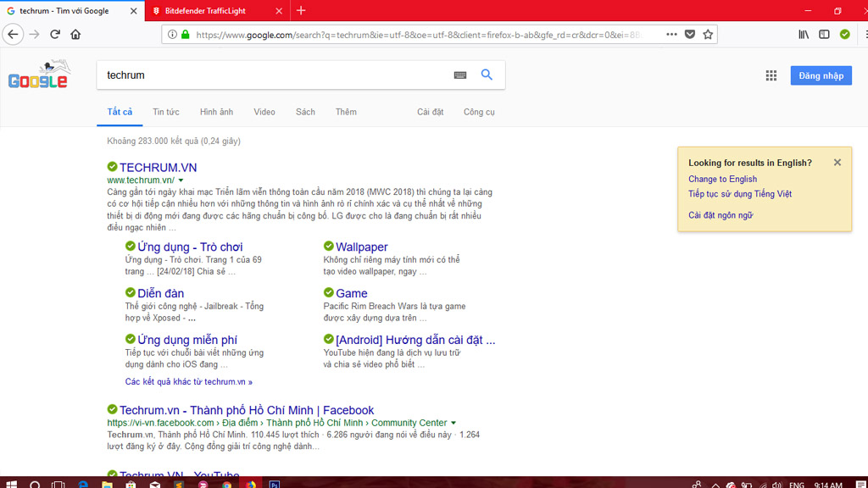The width and height of the screenshot is (868, 488).
Task: Click TrafficLight check icon beside Facebook result
Action: click(x=113, y=409)
